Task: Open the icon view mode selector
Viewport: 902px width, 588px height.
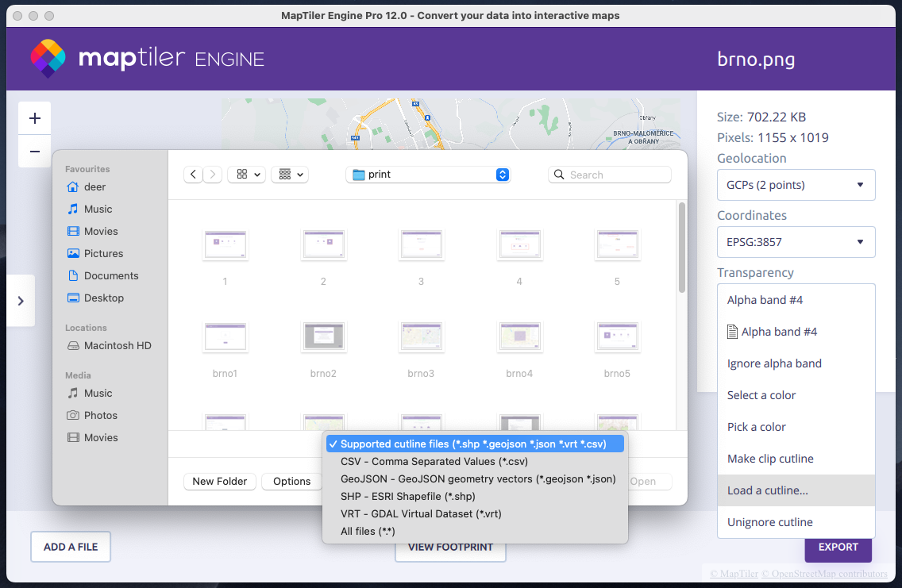Action: point(248,175)
